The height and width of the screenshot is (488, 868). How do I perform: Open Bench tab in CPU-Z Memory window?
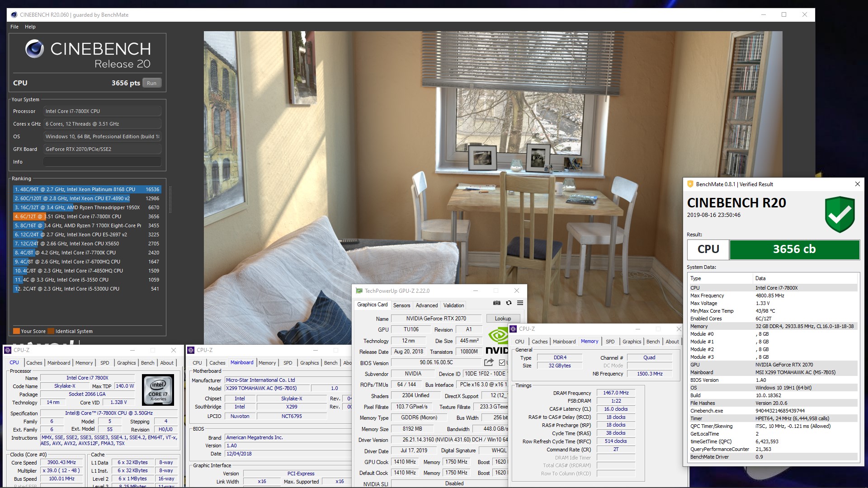[653, 342]
